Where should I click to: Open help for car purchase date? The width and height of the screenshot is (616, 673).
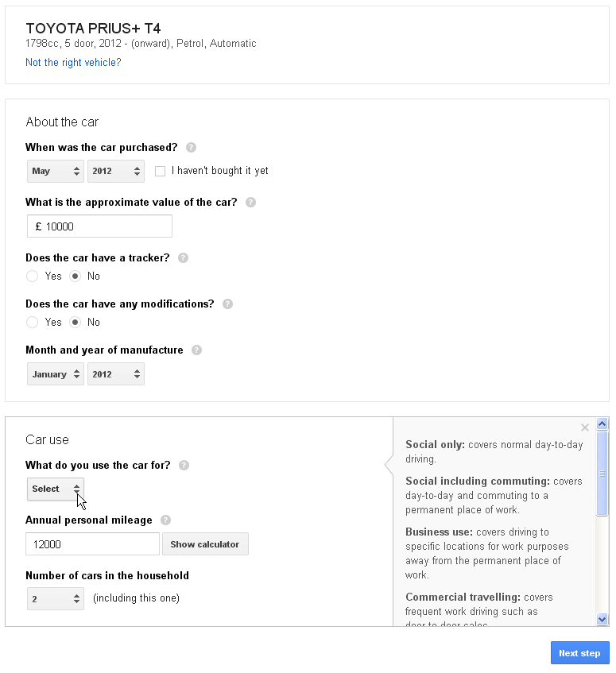(191, 148)
